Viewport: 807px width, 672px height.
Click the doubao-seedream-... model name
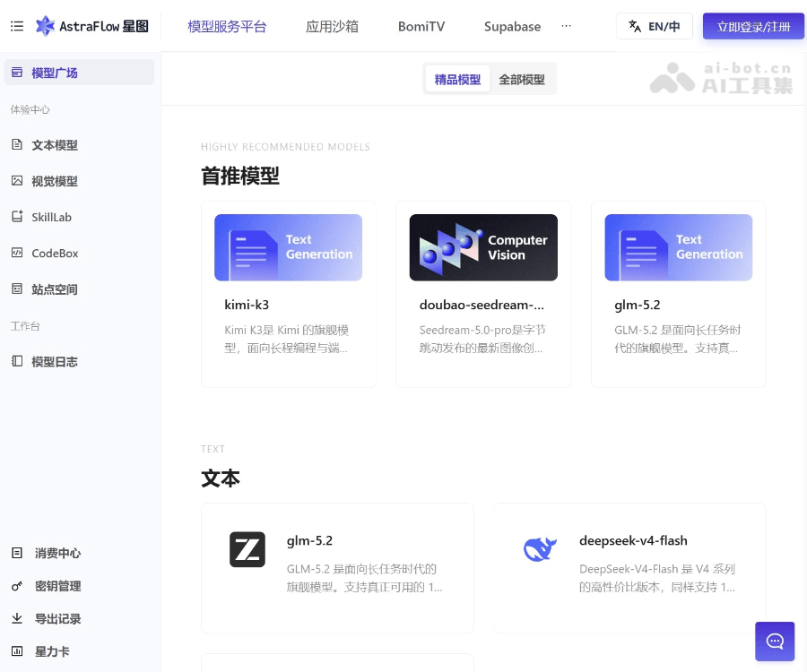(482, 305)
